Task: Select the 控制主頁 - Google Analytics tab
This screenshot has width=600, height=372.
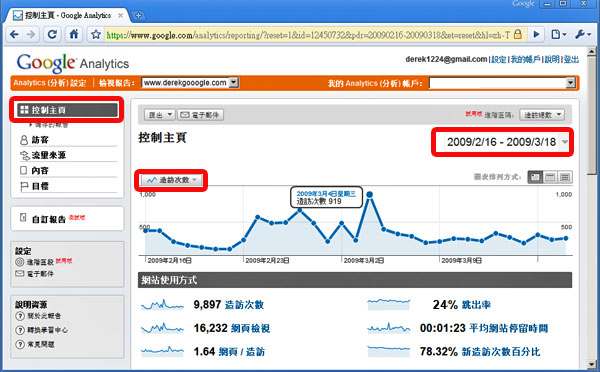Action: [x=67, y=15]
